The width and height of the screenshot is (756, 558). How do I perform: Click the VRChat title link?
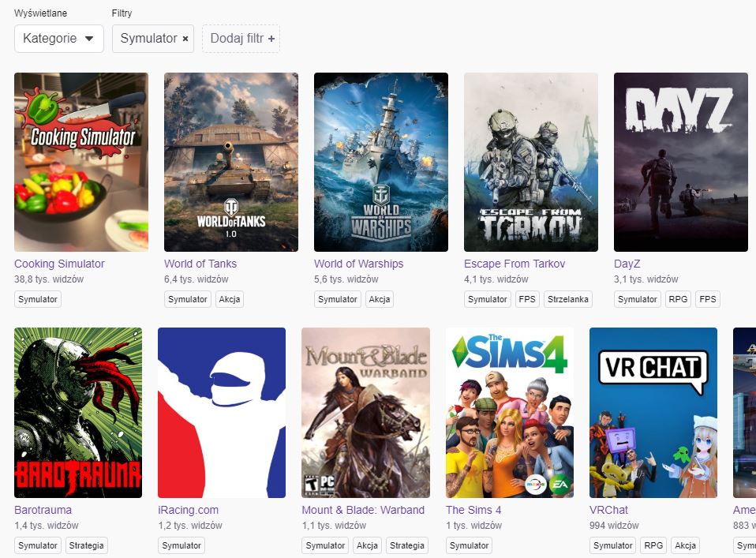[x=609, y=510]
